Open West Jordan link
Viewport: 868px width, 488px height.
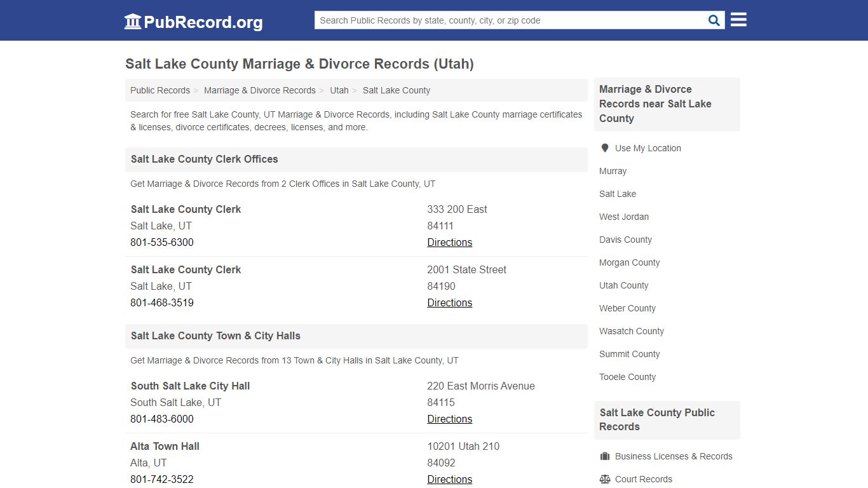[x=624, y=217]
